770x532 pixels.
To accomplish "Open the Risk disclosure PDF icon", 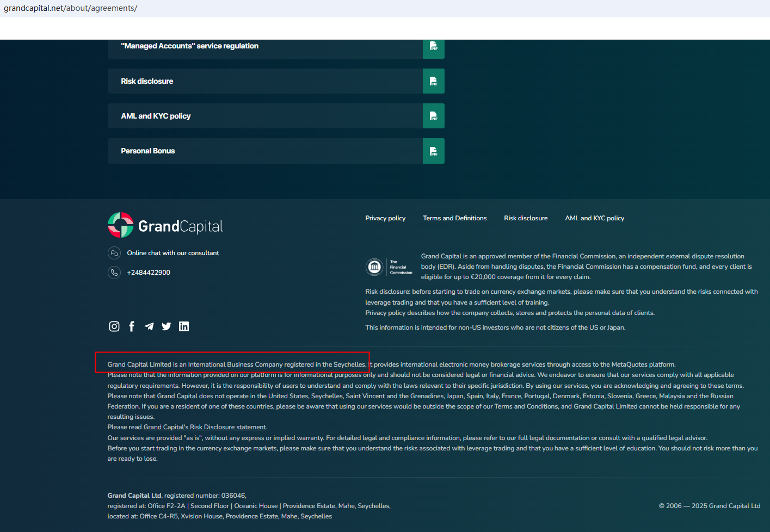I will (x=434, y=81).
